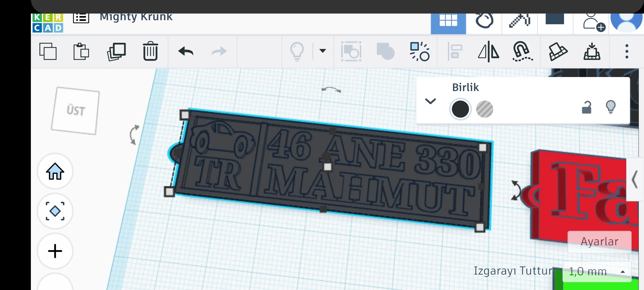Click the rotation arrow left of the plate

click(134, 135)
